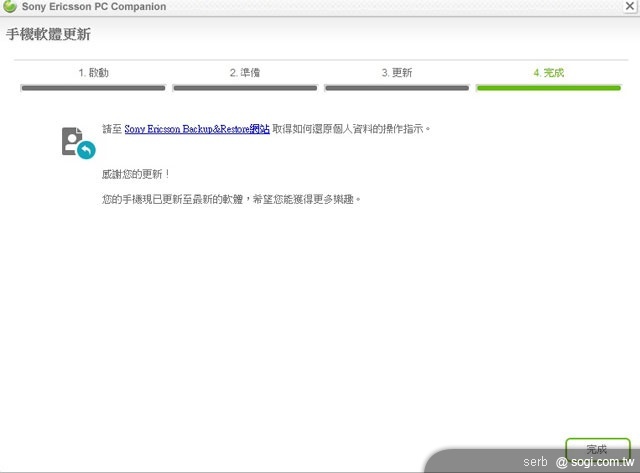Select the '2. 準備' step label
Screen dimensions: 640x473
click(245, 73)
